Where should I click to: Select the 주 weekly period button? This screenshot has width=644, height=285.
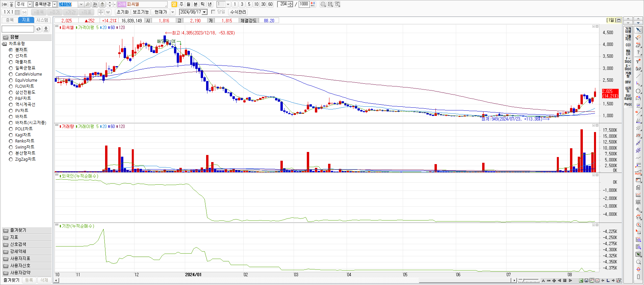tap(181, 4)
